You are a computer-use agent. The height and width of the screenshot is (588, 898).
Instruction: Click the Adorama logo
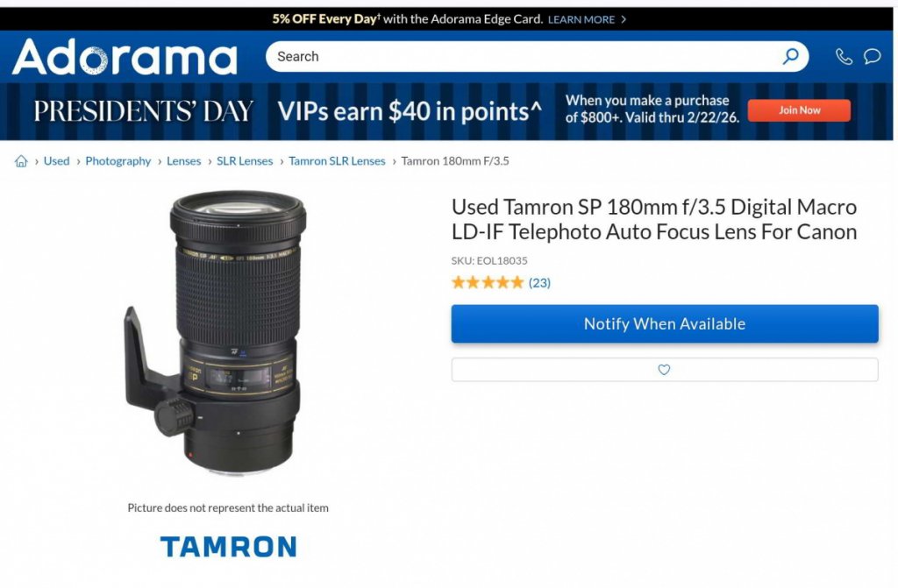[125, 57]
